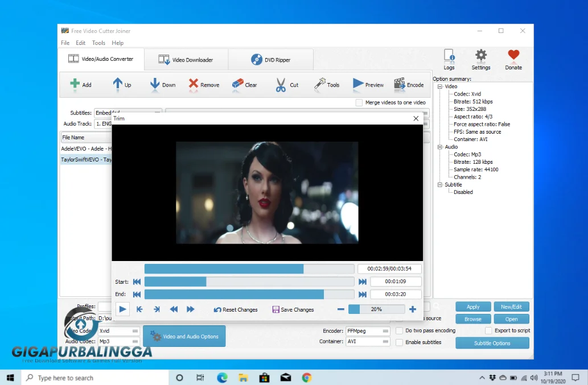Screen dimensions: 588x385
Task: Move file Down with arrow icon
Action: tap(154, 84)
